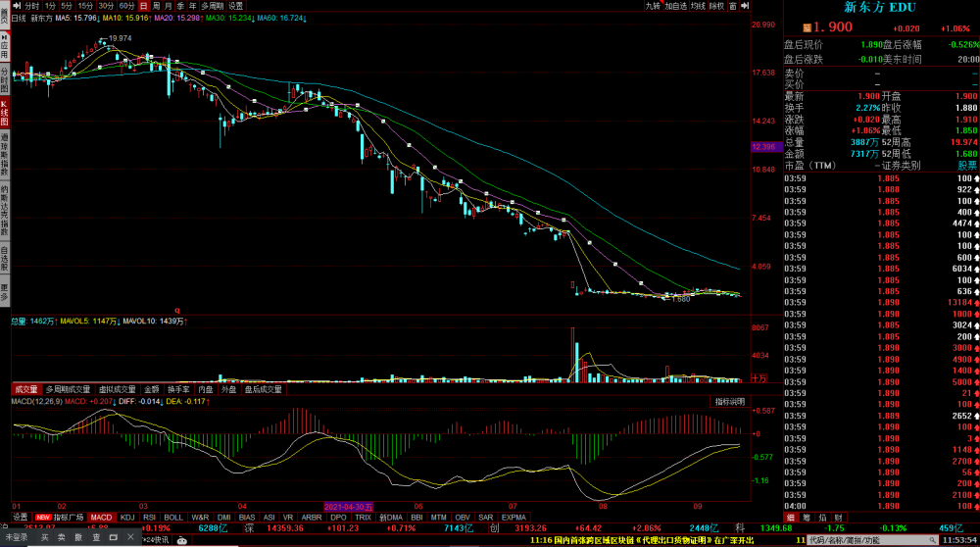Open 道琼斯指数 in the sidebar
Screen dimensions: 980x547
[x=4, y=155]
